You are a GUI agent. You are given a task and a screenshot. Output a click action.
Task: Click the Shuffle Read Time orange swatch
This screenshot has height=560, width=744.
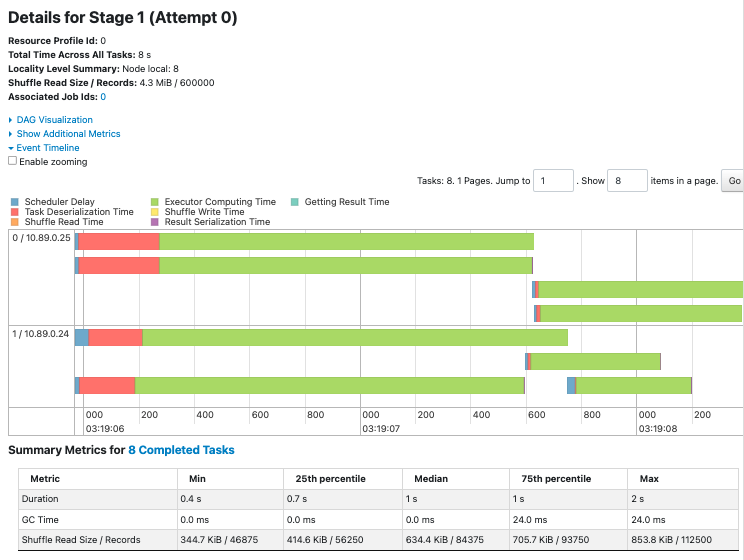[15, 222]
